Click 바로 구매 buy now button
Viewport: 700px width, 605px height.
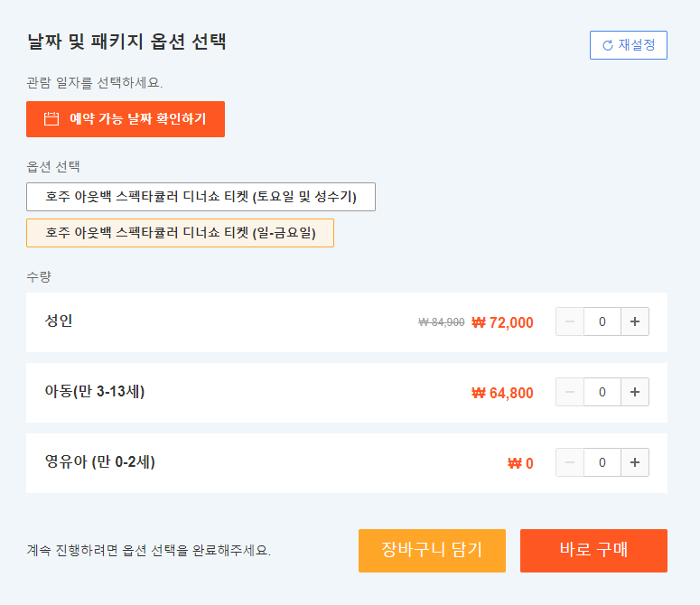(593, 551)
